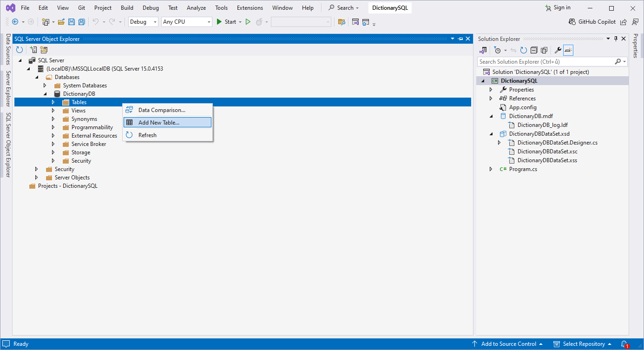The height and width of the screenshot is (350, 644).
Task: Click Save All icon in main toolbar
Action: (81, 22)
